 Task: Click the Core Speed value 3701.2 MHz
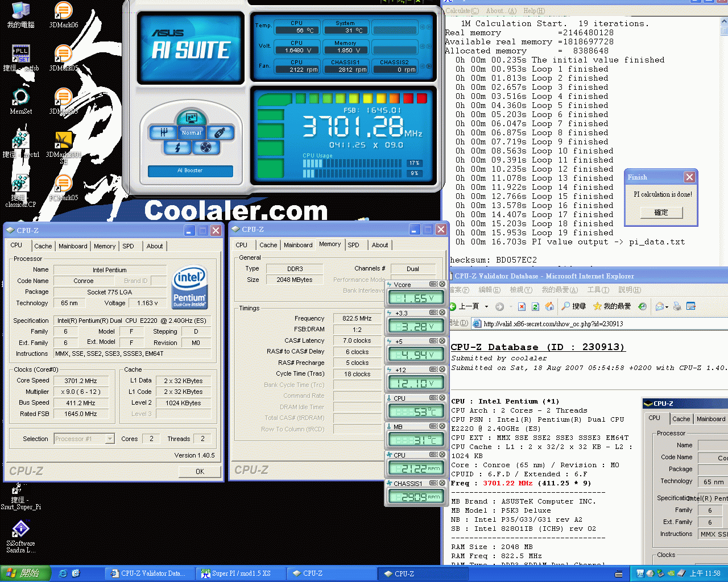(x=80, y=381)
